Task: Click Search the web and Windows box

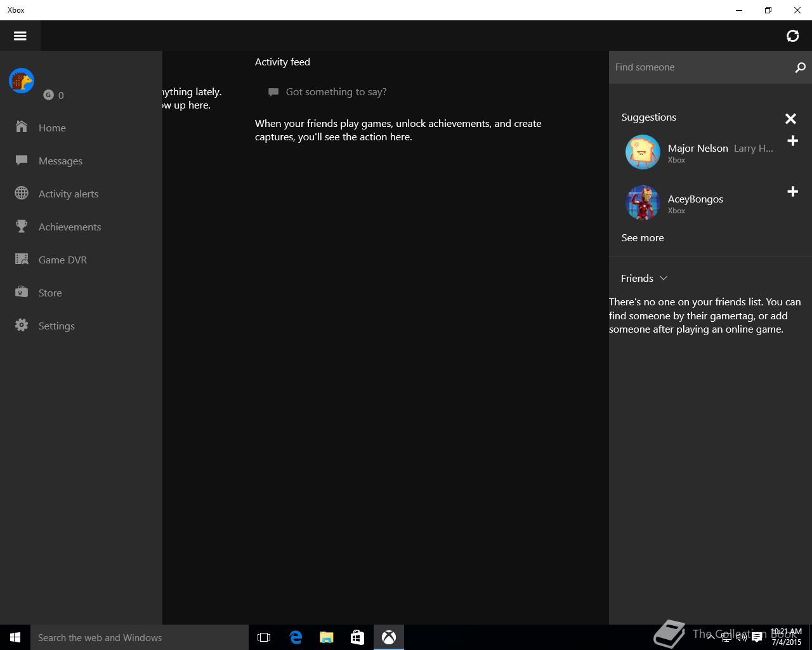Action: [140, 637]
